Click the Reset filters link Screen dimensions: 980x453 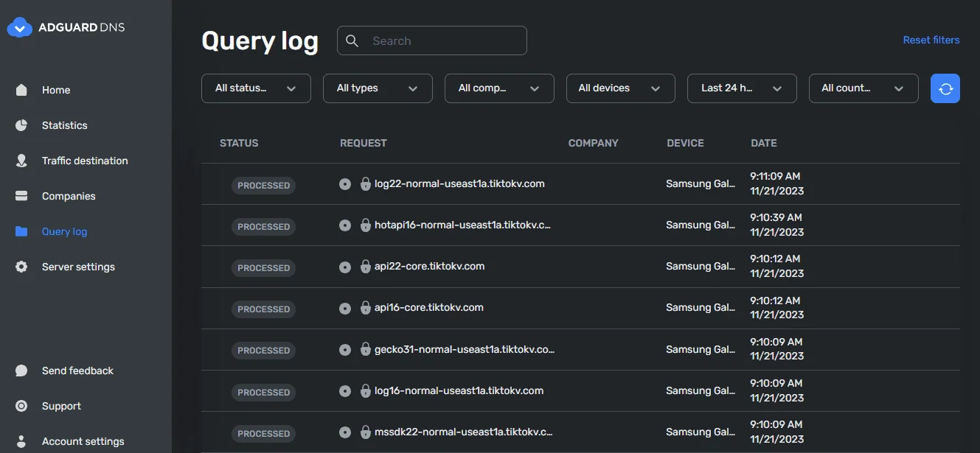click(931, 40)
